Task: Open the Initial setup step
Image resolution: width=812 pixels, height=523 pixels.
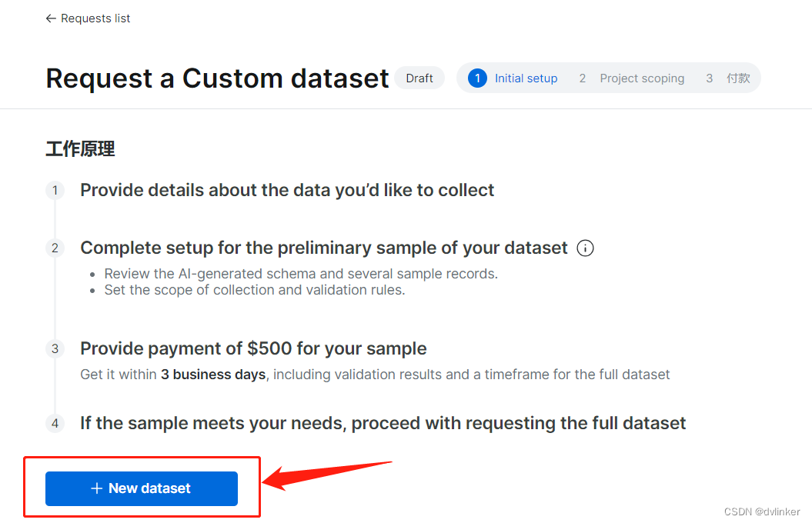Action: 526,78
